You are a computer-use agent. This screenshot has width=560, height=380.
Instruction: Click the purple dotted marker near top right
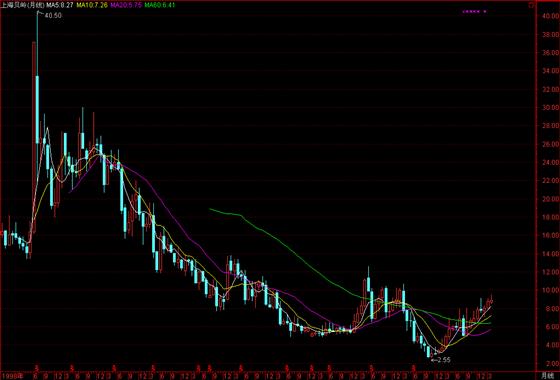point(474,11)
